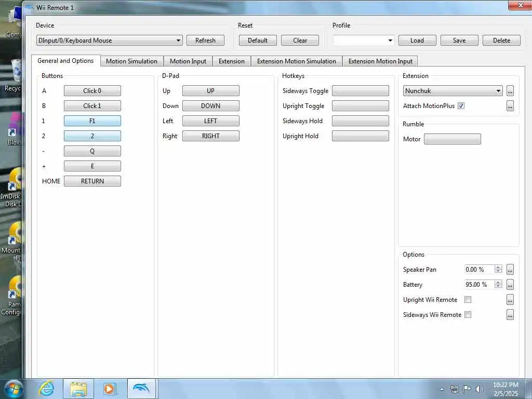Close the Wii Remote 1 window

[520, 5]
